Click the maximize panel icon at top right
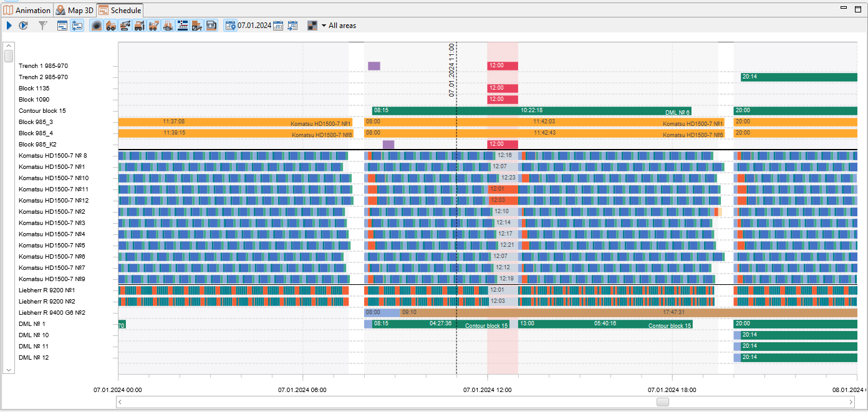868x412 pixels. point(858,8)
